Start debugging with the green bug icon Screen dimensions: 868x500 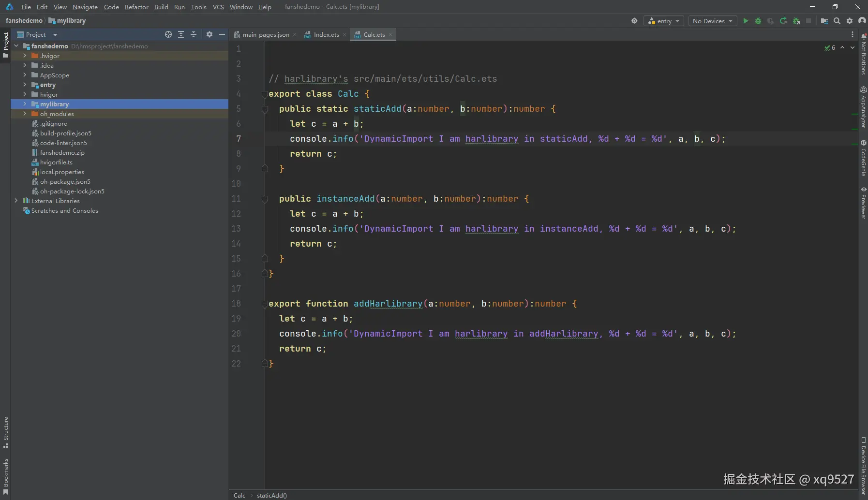tap(758, 21)
